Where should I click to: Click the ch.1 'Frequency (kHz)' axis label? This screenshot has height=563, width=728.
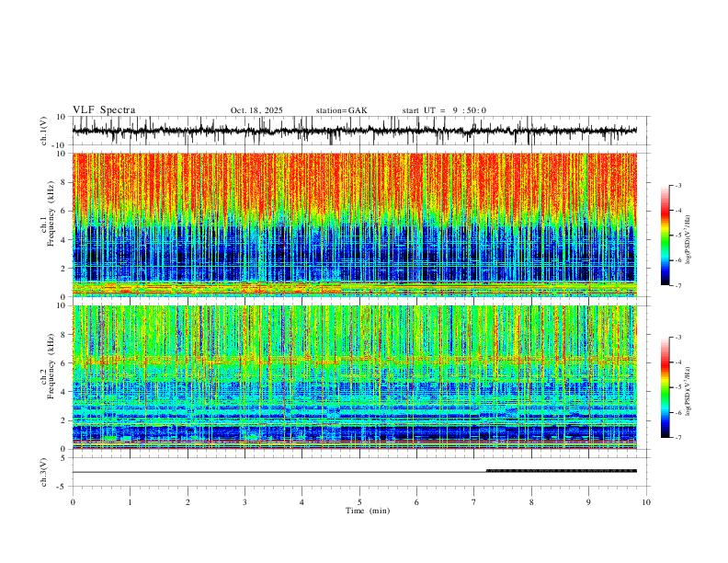click(x=51, y=213)
